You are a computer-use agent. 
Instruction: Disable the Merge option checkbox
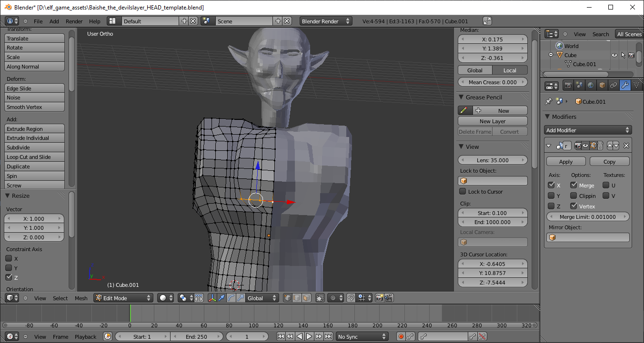click(574, 185)
